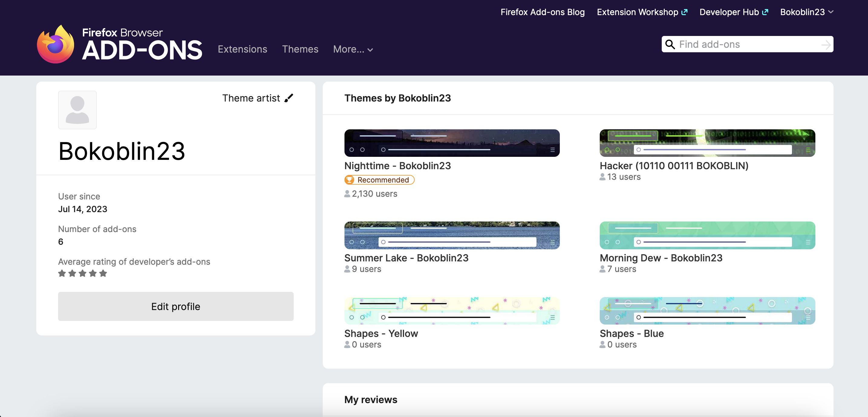Click the user icon beside 13 users

coord(602,177)
